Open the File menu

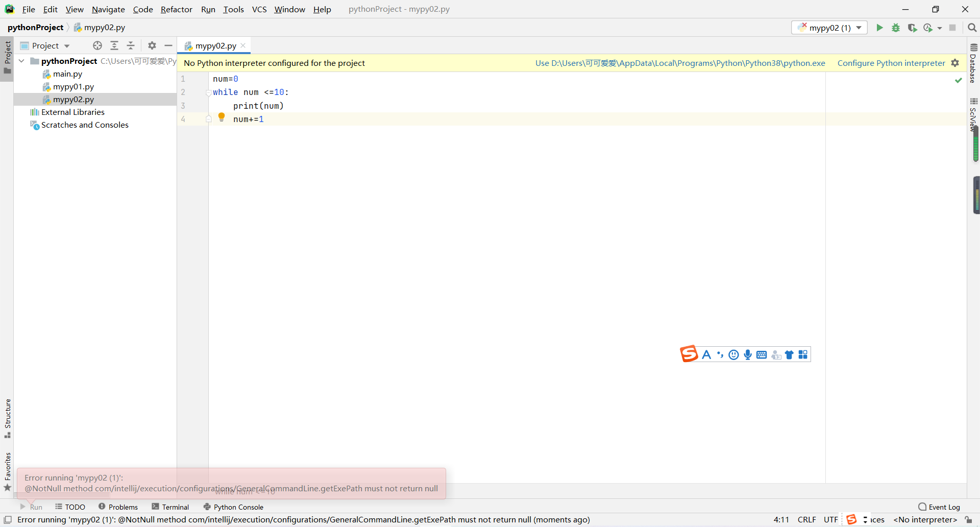pyautogui.click(x=29, y=9)
